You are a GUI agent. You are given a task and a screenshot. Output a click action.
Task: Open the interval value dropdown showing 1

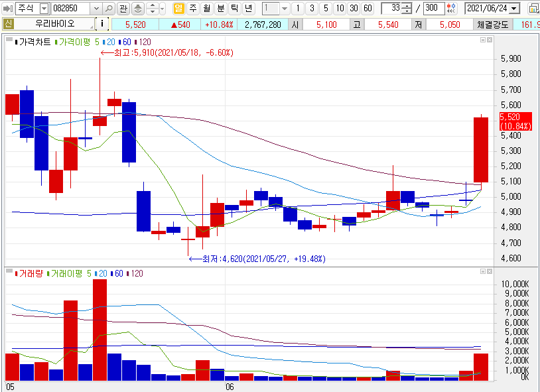point(284,8)
